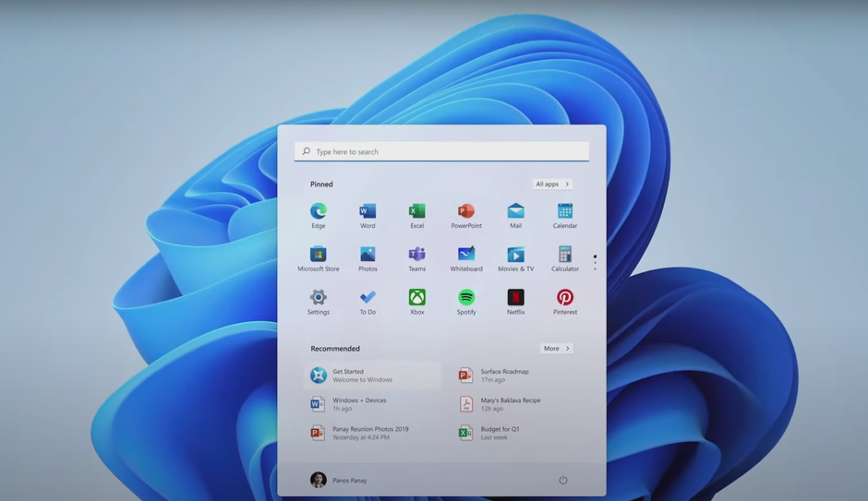This screenshot has width=868, height=501.
Task: Open the Calendar app icon
Action: pos(564,211)
